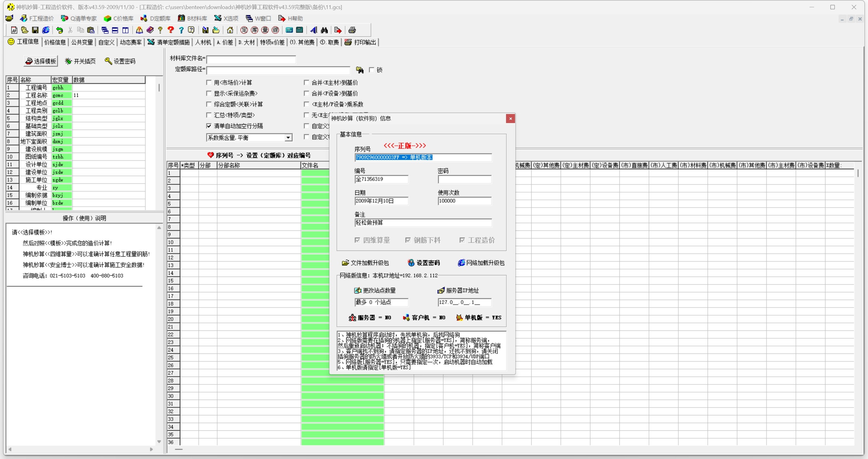This screenshot has height=459, width=868.
Task: Open the Q清单专家 menu
Action: pyautogui.click(x=79, y=18)
